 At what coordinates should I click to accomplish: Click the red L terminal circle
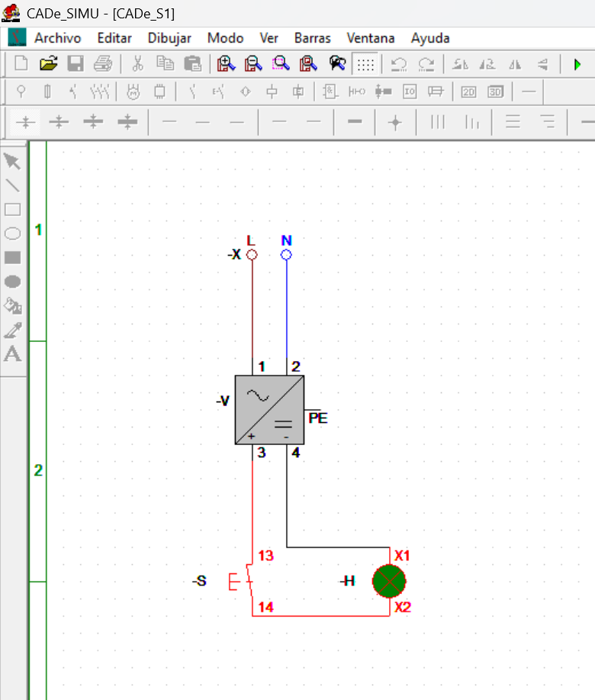point(252,254)
